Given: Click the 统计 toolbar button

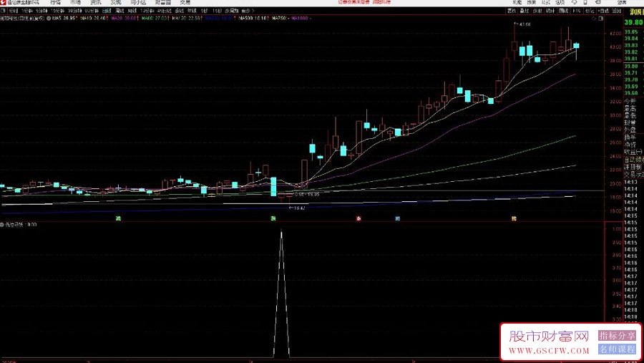Looking at the screenshot, I should coord(551,11).
